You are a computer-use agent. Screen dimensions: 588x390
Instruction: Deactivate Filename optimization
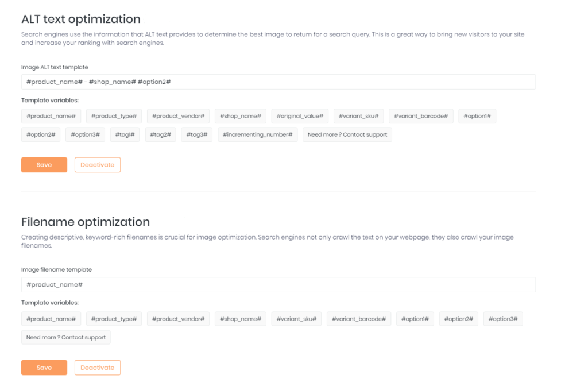pos(98,368)
